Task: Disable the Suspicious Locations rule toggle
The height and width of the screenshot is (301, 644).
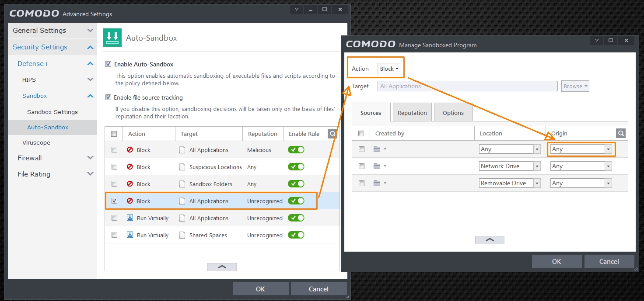Action: [x=296, y=167]
